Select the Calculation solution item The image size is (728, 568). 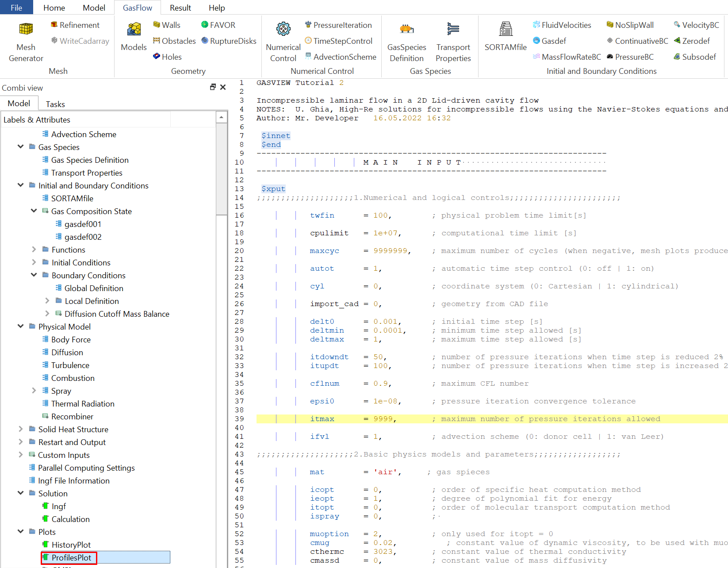[70, 519]
